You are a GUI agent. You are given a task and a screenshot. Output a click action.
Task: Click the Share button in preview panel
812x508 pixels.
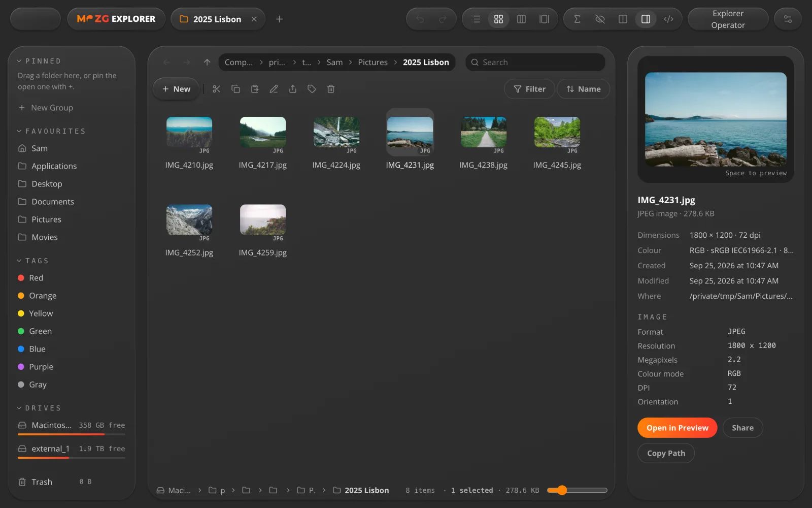[742, 428]
